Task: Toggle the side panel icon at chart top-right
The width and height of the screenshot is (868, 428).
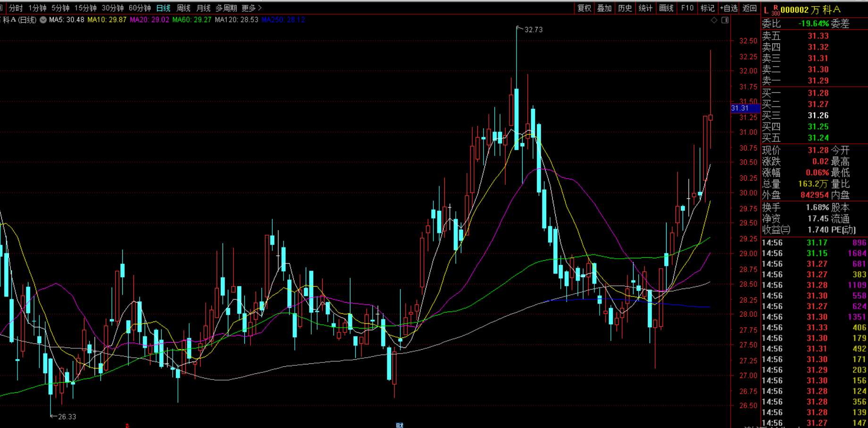Action: (x=725, y=20)
